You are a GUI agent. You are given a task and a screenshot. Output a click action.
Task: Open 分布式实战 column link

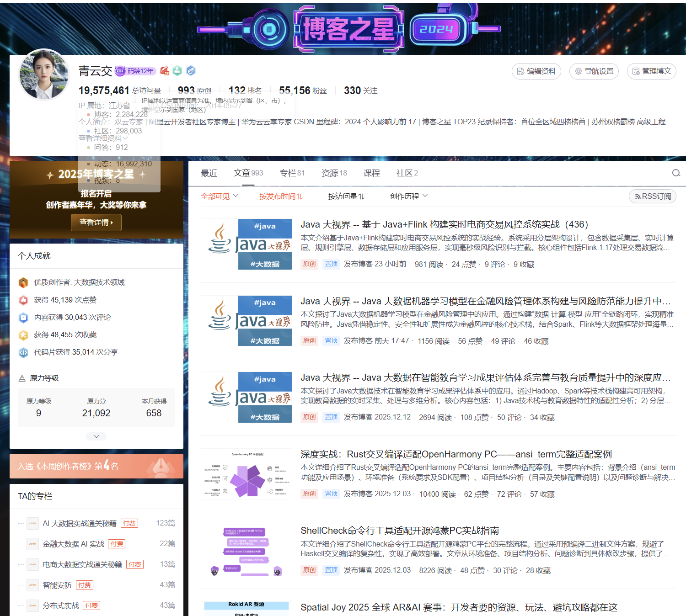point(61,605)
